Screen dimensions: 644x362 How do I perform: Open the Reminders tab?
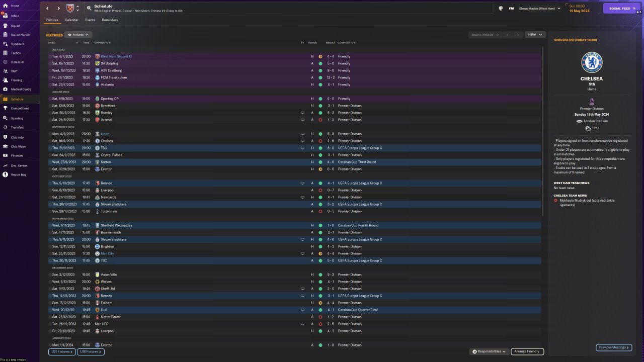tap(110, 20)
